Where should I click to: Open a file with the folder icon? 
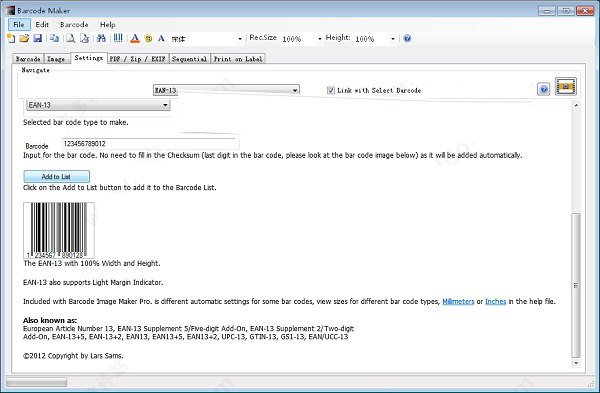[24, 38]
